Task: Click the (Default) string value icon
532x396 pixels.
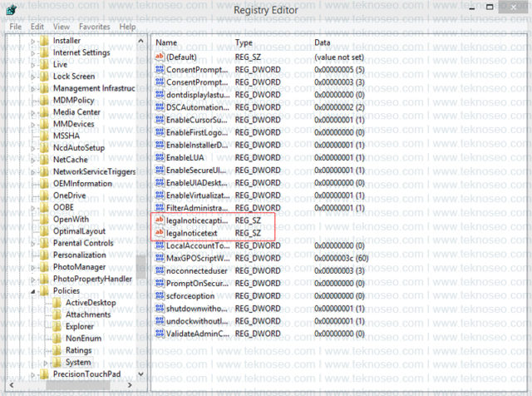Action: point(160,57)
